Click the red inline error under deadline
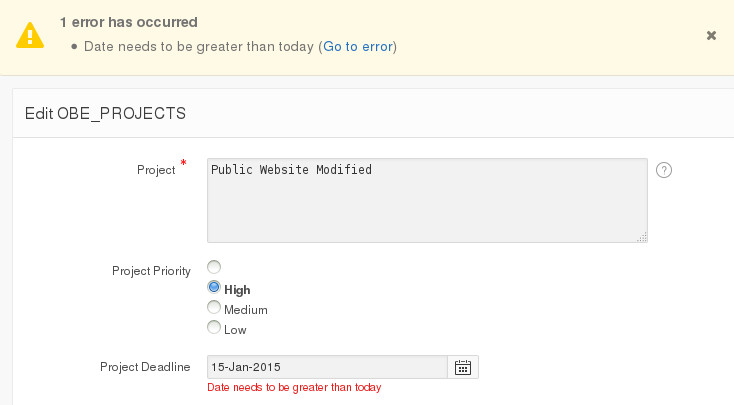Image resolution: width=734 pixels, height=405 pixels. coord(293,388)
